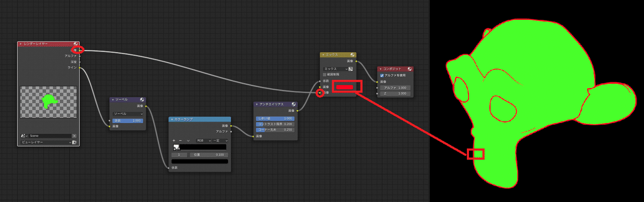Open the scene browse icon dropdown
Image resolution: width=644 pixels, height=202 pixels.
(24, 135)
